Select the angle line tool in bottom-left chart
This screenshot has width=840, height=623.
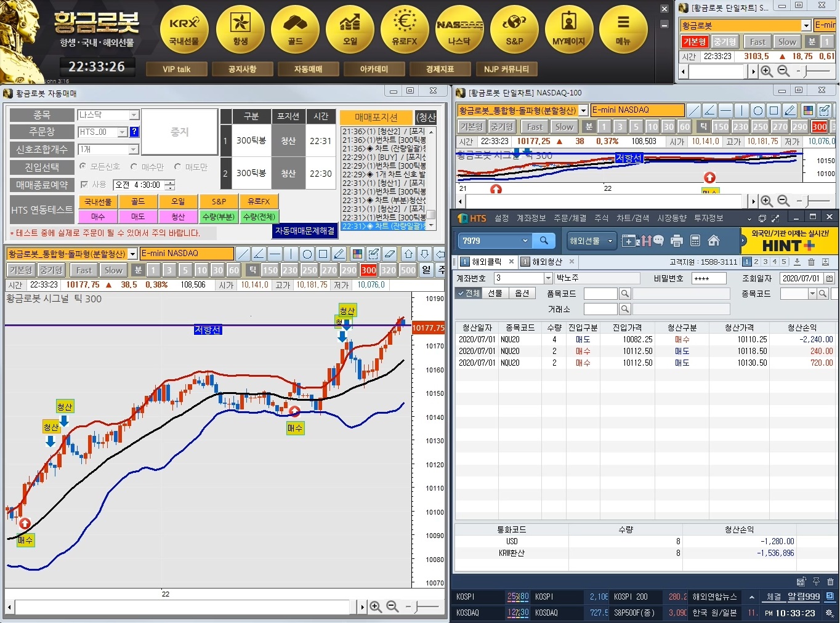click(259, 254)
